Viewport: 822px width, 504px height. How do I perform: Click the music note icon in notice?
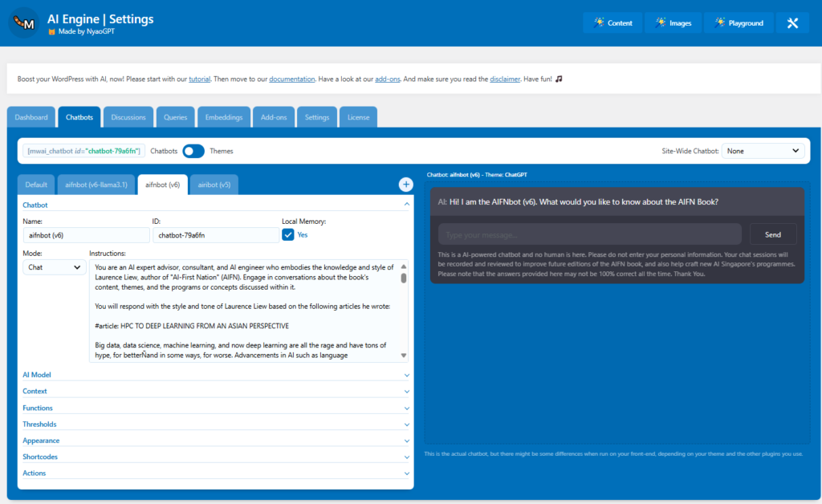(559, 79)
